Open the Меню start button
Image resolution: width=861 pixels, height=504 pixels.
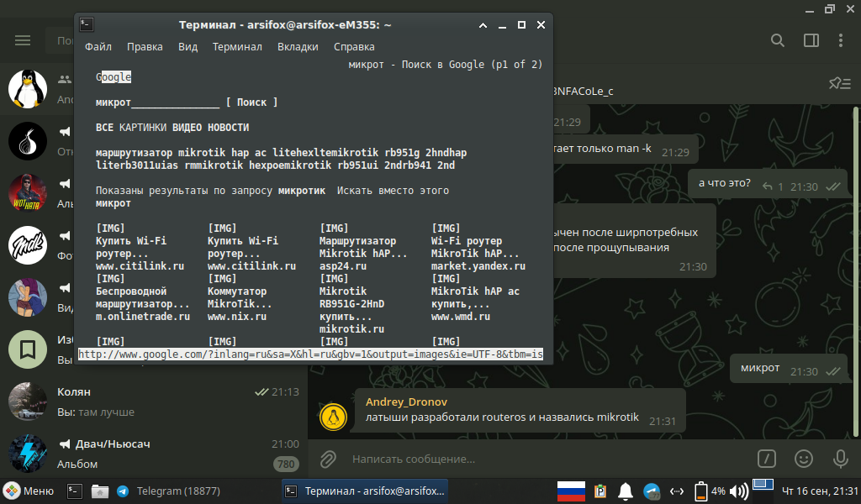pyautogui.click(x=29, y=491)
